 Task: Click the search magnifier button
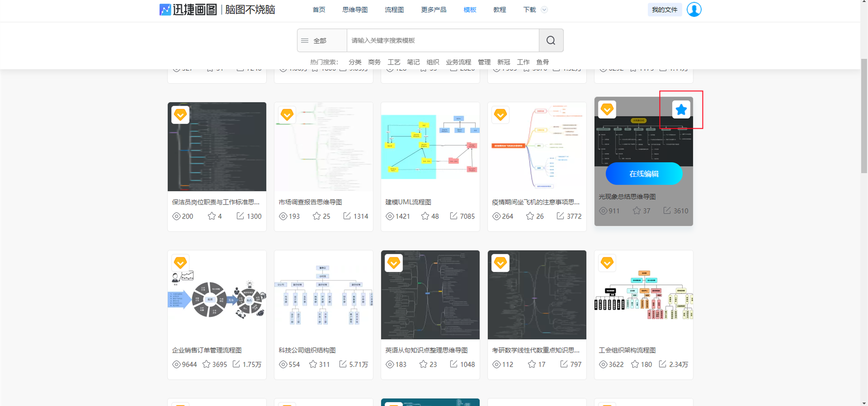[551, 41]
